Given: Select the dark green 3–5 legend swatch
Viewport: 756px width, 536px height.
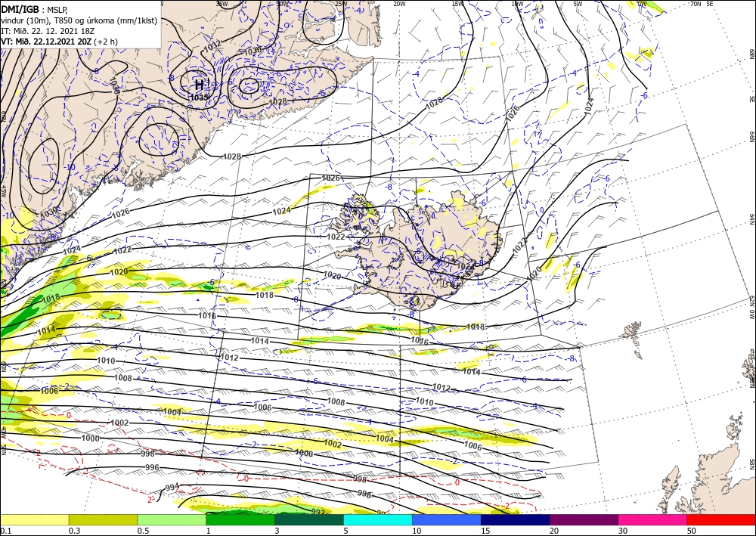Looking at the screenshot, I should coord(309,519).
